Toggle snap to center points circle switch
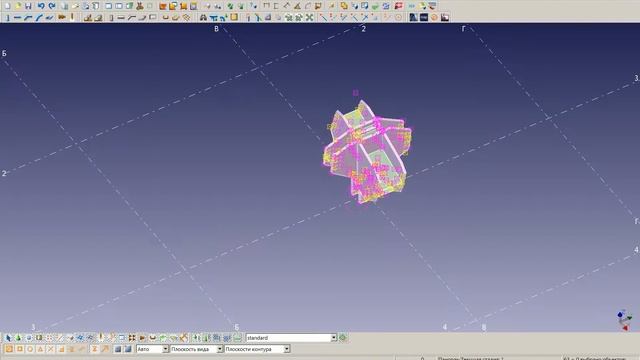 pyautogui.click(x=30, y=349)
